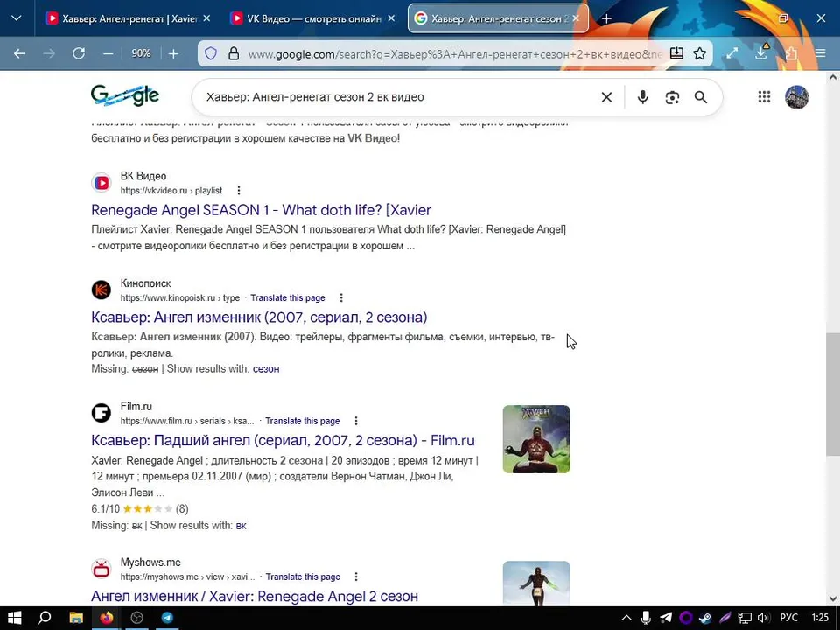
Task: Zoom out with the minus button
Action: pyautogui.click(x=108, y=53)
